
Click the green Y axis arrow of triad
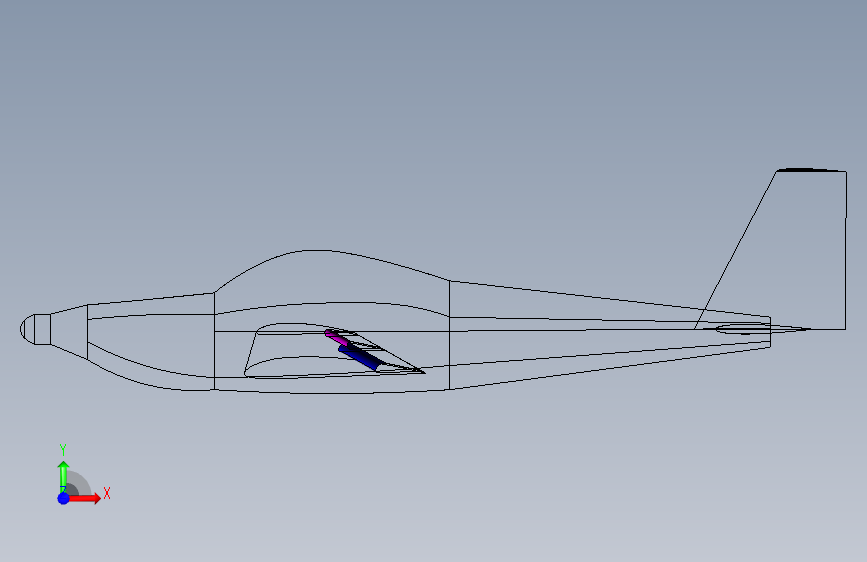63,476
